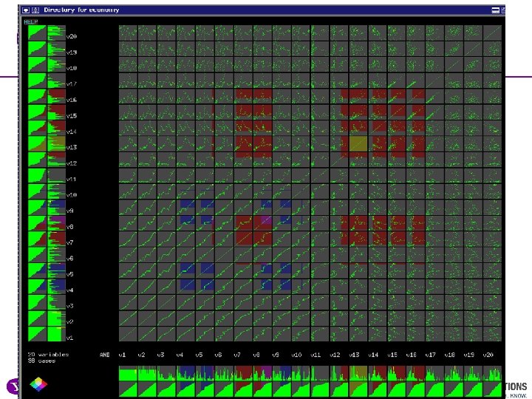Open the window menu icon in title bar
The width and height of the screenshot is (532, 399).
(x=25, y=10)
